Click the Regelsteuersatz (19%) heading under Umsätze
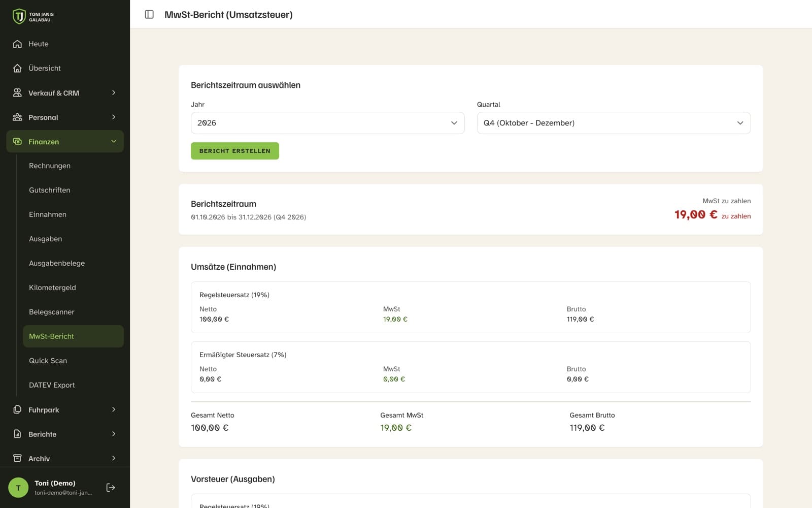Image resolution: width=812 pixels, height=508 pixels. tap(234, 295)
